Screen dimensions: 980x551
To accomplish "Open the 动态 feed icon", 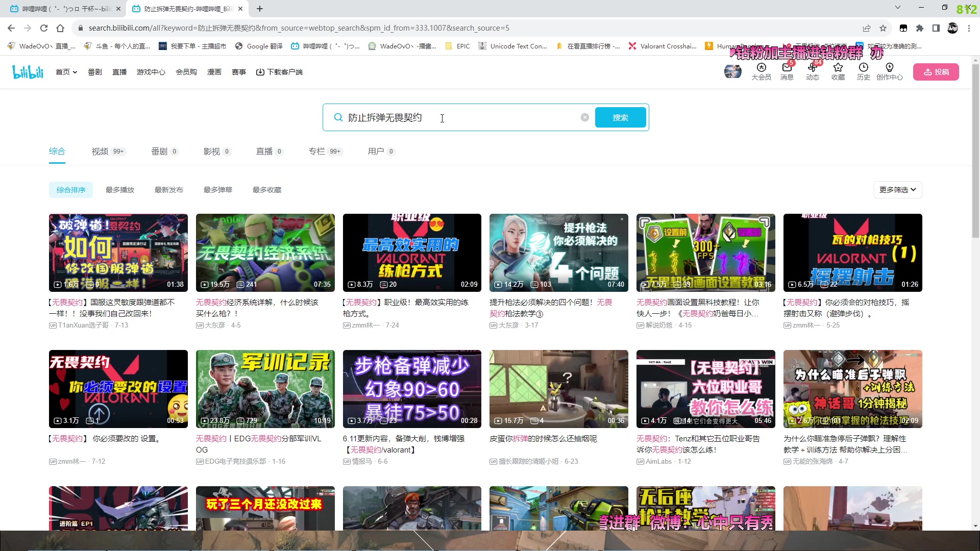I will click(812, 71).
